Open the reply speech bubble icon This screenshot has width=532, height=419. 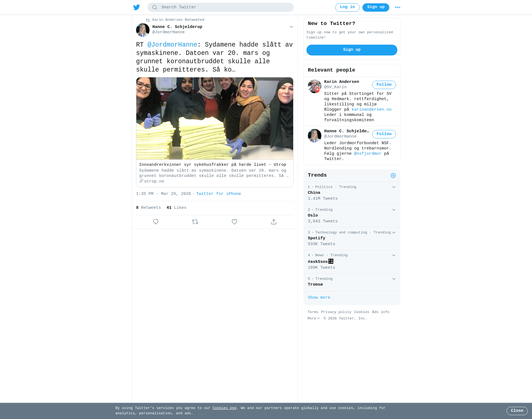click(x=156, y=222)
